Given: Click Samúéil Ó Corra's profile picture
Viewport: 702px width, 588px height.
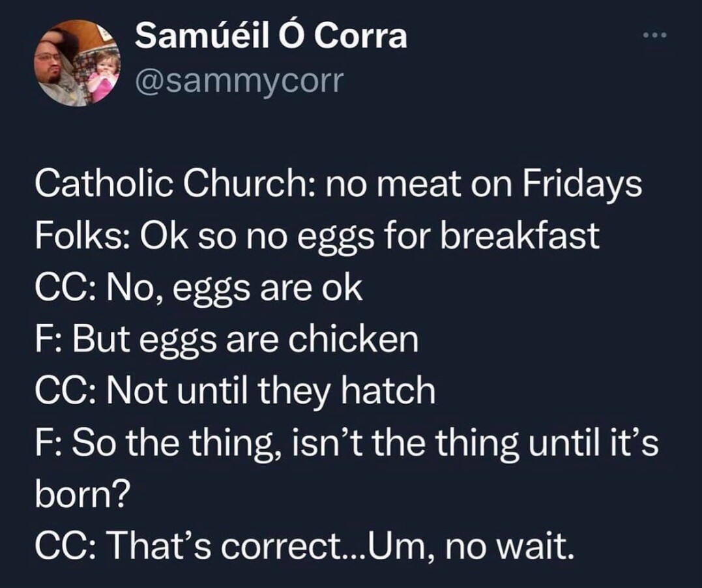Looking at the screenshot, I should pyautogui.click(x=78, y=63).
